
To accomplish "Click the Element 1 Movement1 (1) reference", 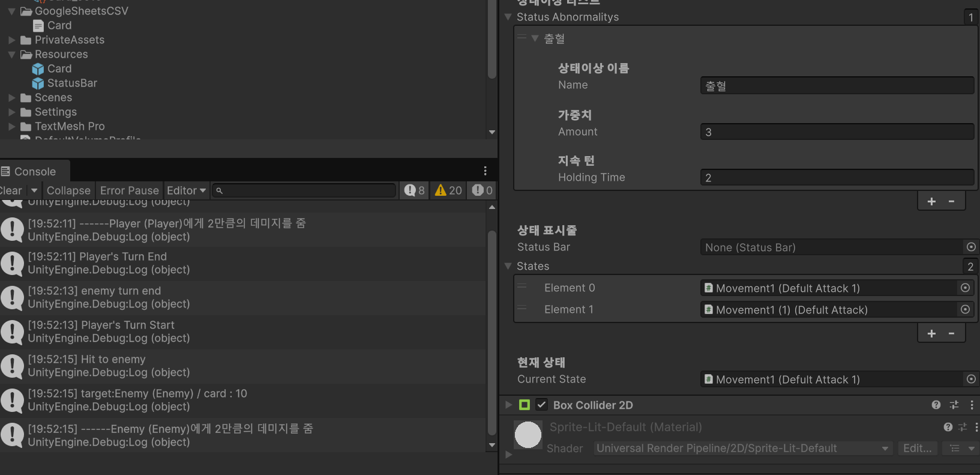I will point(829,310).
